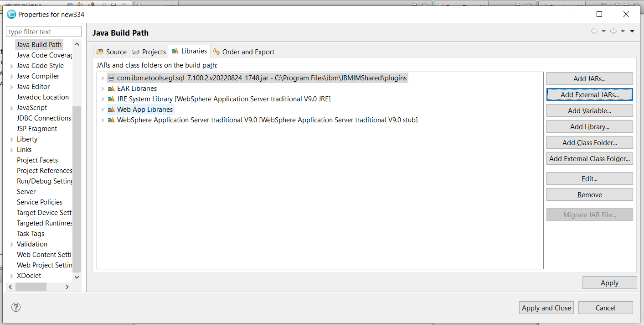644x325 pixels.
Task: Open the JSP Fragment page
Action: pyautogui.click(x=37, y=129)
